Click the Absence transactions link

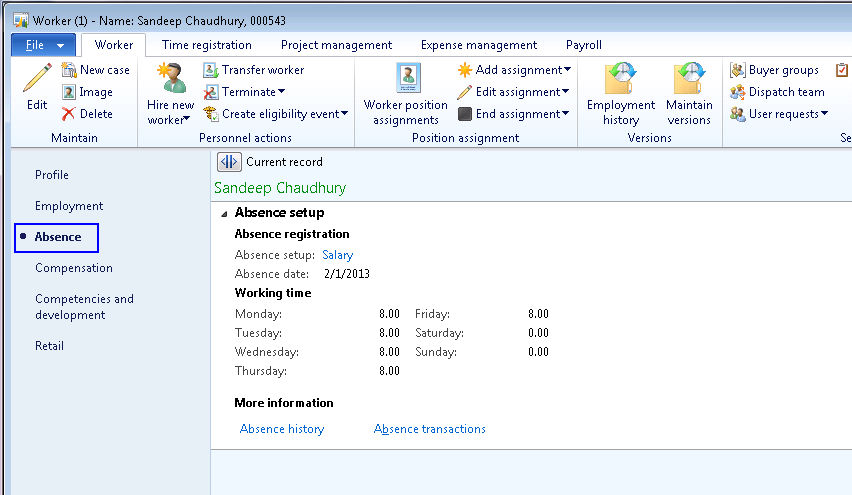pyautogui.click(x=429, y=429)
